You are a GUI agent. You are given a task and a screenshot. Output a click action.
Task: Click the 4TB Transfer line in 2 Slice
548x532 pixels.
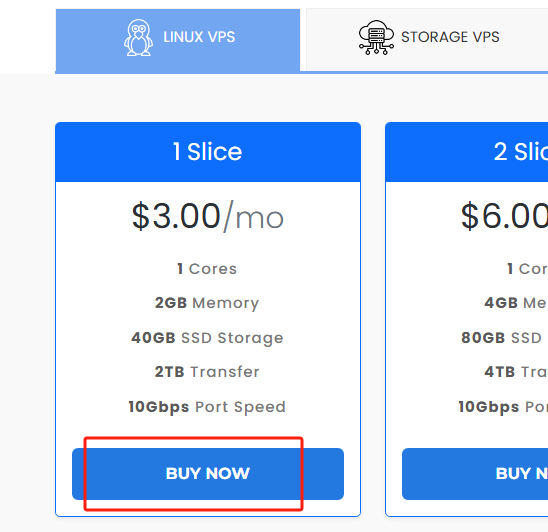pos(516,372)
